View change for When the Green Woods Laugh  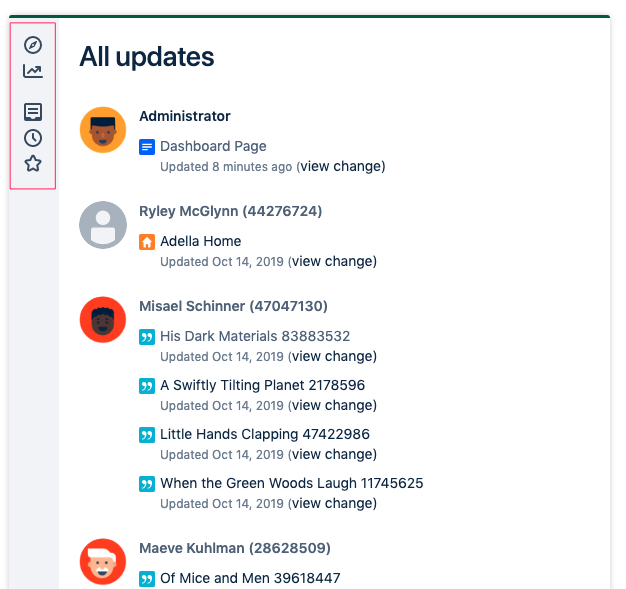click(x=332, y=503)
